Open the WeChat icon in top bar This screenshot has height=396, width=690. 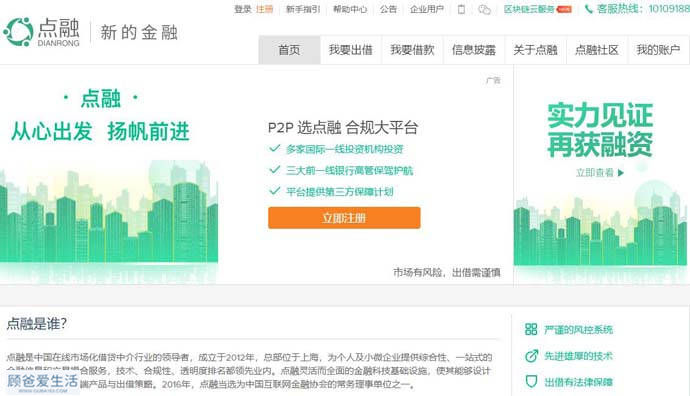pyautogui.click(x=484, y=9)
